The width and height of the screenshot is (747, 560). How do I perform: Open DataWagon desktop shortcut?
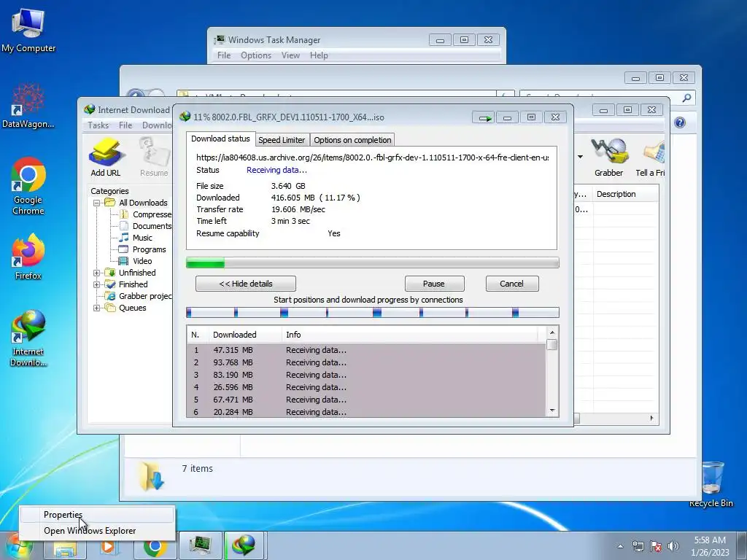[x=28, y=106]
